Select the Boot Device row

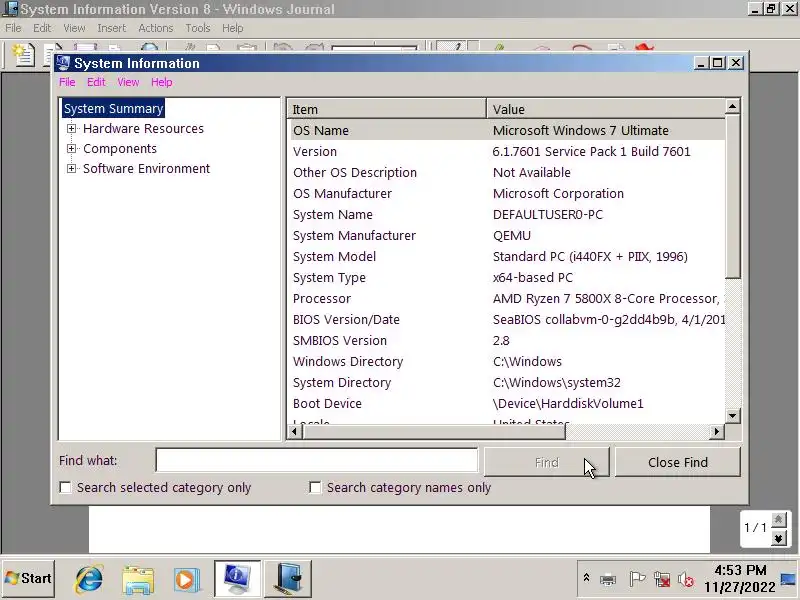[507, 404]
